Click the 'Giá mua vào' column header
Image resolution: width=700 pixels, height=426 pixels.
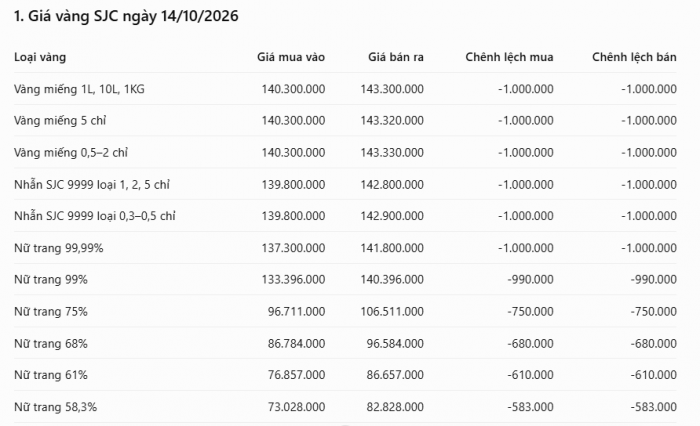coord(291,57)
